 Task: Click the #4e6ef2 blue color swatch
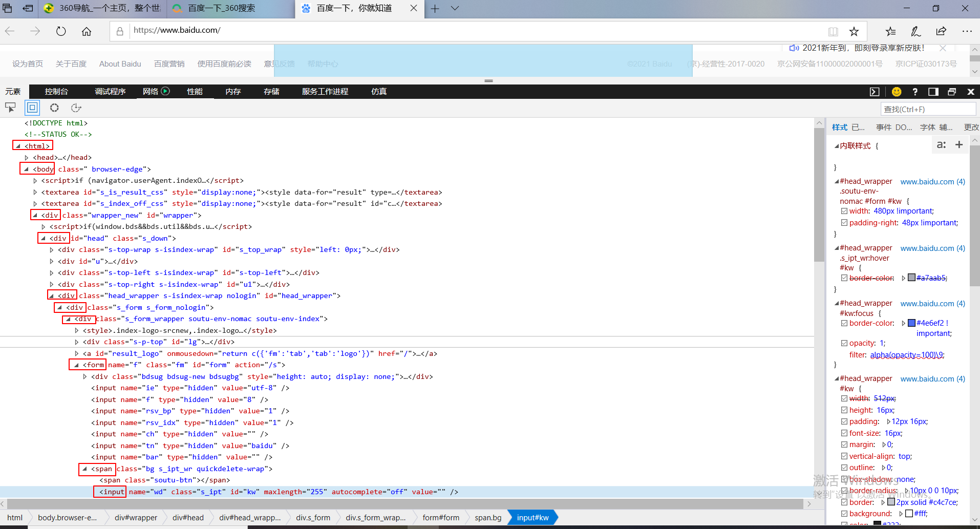point(911,323)
